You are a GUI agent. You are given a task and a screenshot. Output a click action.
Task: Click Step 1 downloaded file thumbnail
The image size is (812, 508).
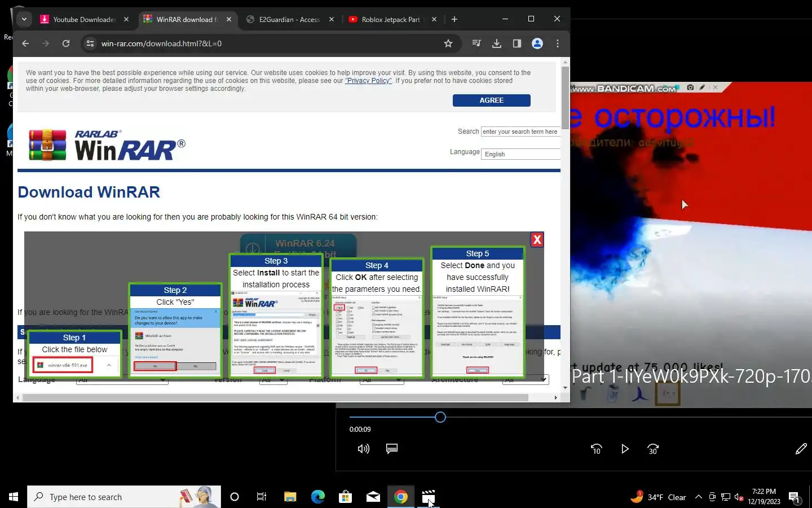tap(74, 353)
